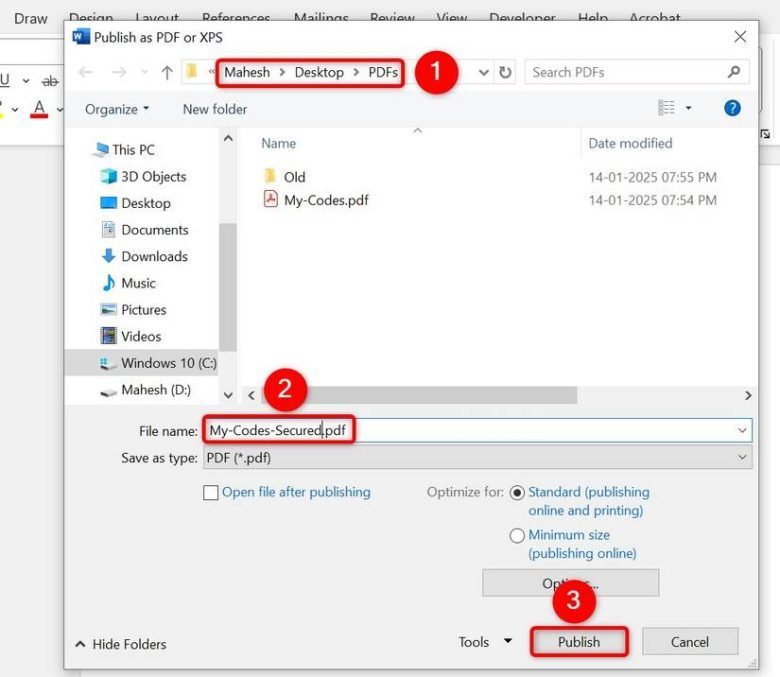Open Videos in navigation pane
Image resolution: width=780 pixels, height=677 pixels.
(130, 336)
